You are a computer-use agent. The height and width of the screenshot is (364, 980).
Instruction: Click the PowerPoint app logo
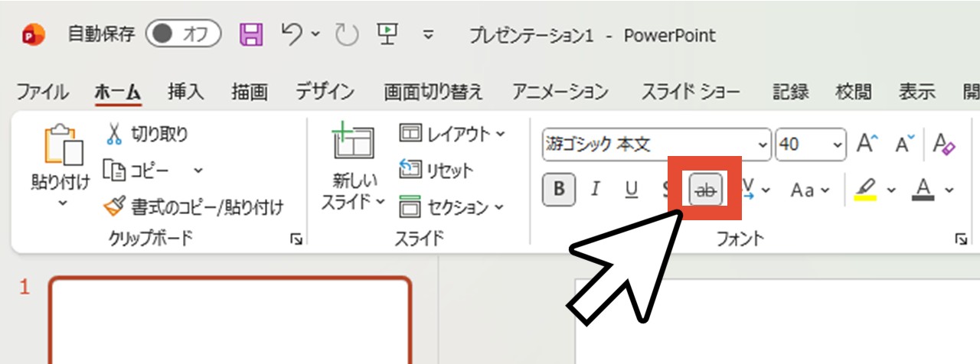(34, 34)
